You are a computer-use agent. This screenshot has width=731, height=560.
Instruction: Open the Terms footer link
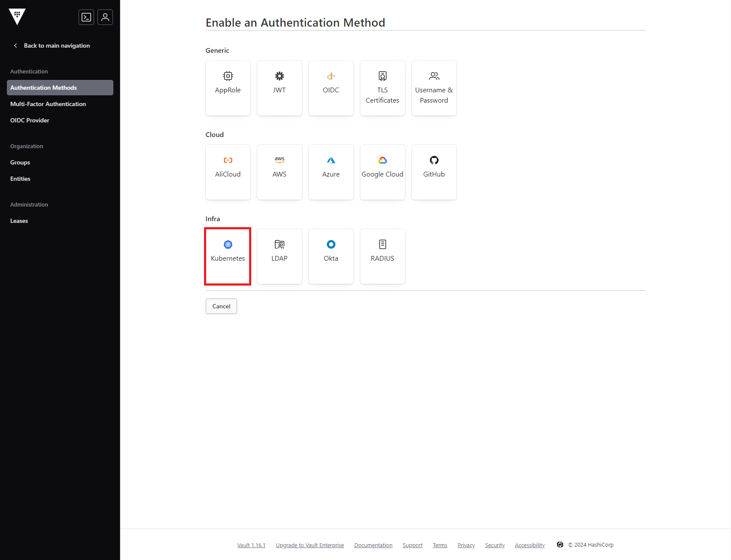coord(440,545)
